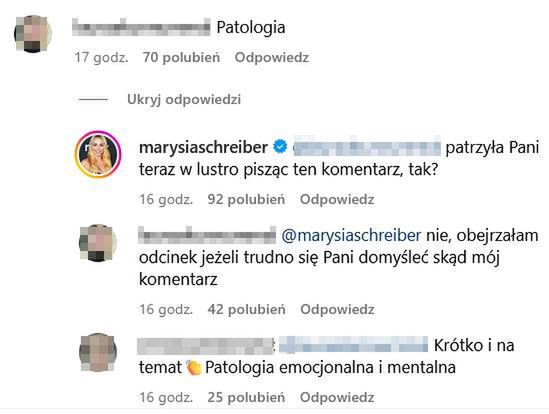View the 25 polubień likes list
Viewport: 549px width, 414px height.
(246, 397)
